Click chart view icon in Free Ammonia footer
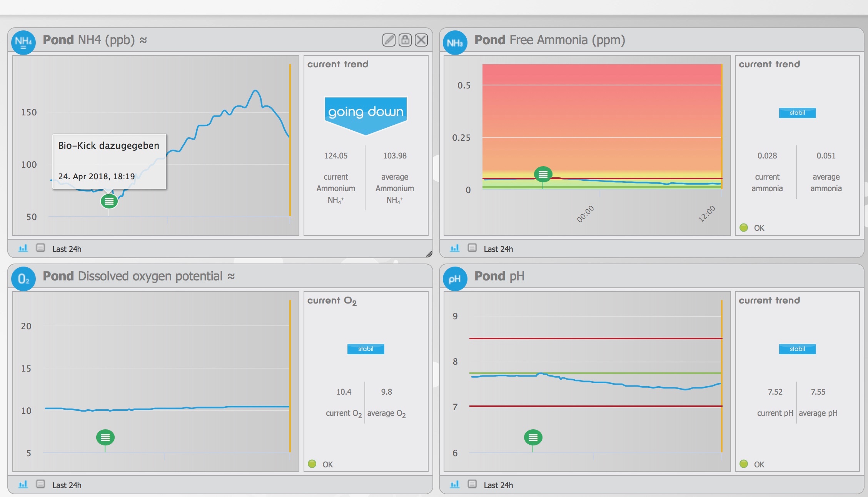Screen dimensions: 868x497 click(x=455, y=248)
